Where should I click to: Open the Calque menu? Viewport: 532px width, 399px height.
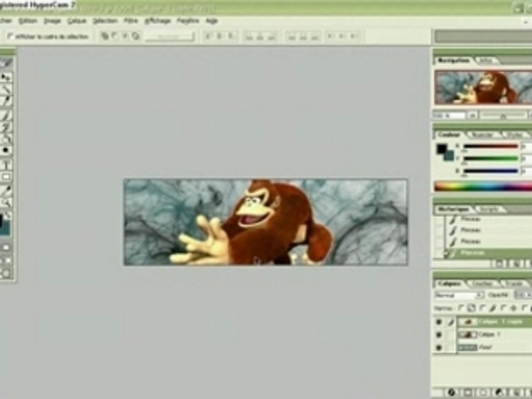pyautogui.click(x=76, y=21)
